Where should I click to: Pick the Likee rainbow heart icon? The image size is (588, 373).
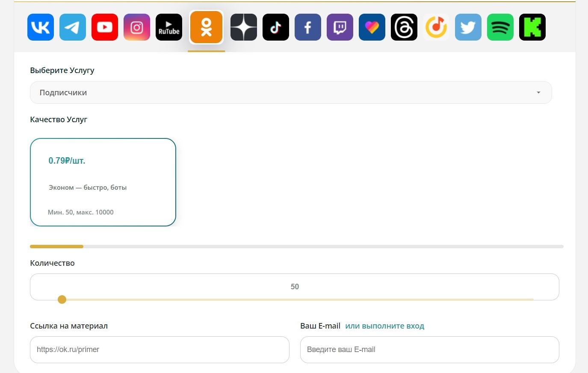click(372, 27)
